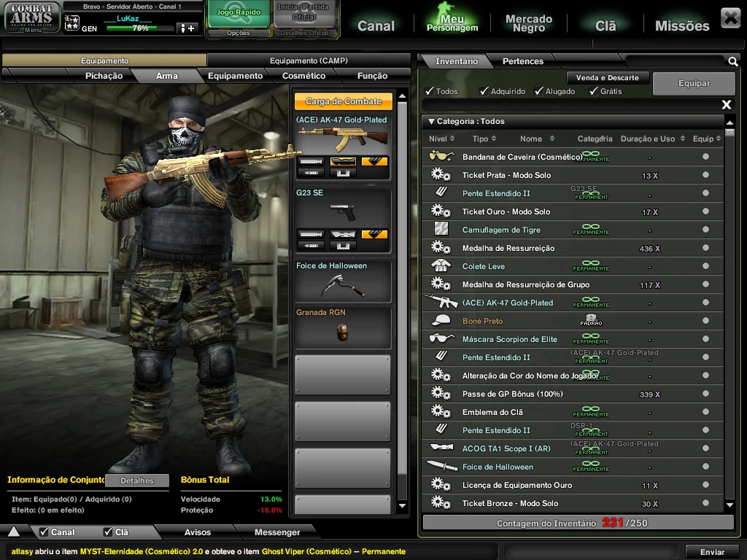Click the AK-47 Gold-Plated rifle icon in inventory
The width and height of the screenshot is (747, 560).
coord(440,302)
